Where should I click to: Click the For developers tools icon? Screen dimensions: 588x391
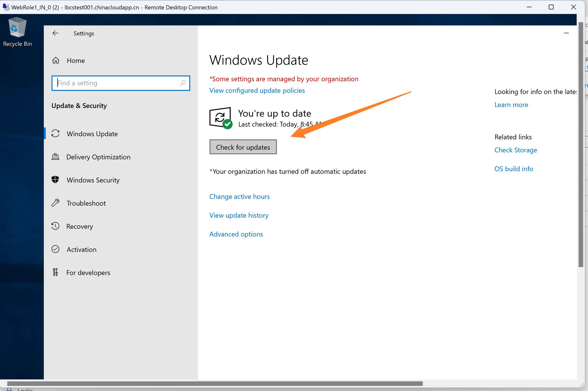click(55, 272)
